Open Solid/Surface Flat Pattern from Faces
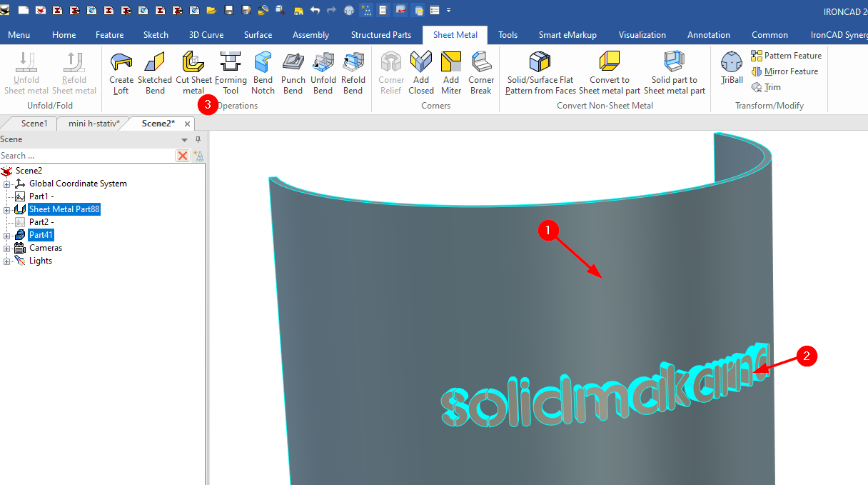Image resolution: width=868 pixels, height=485 pixels. [x=540, y=74]
